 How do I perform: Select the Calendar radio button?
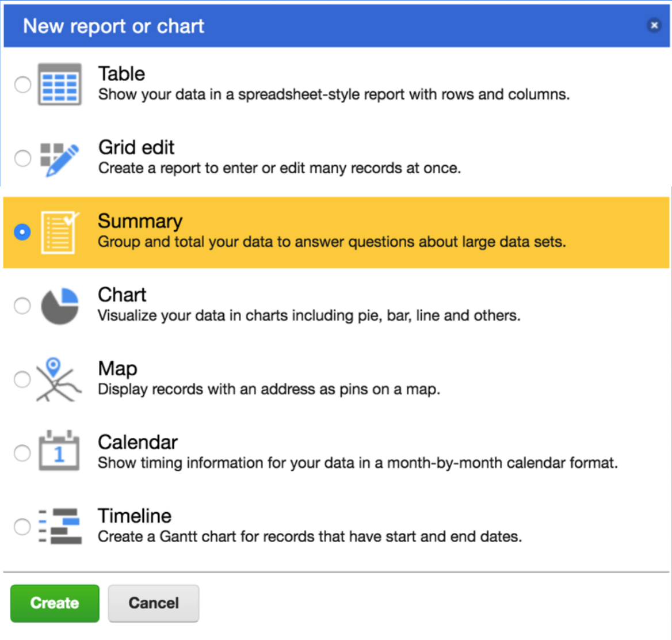22,453
